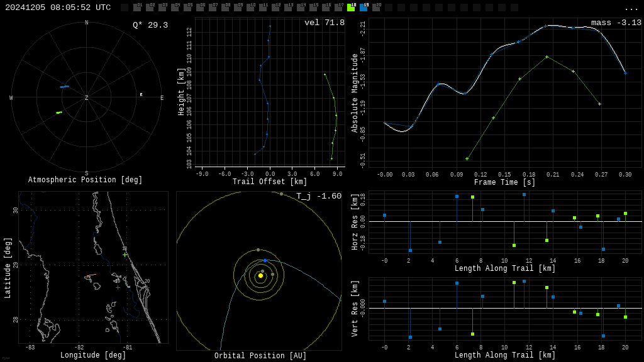Viewport: 644px width, 362px height.
Task: Click the green meteor track on polar plot
Action: coord(59,112)
